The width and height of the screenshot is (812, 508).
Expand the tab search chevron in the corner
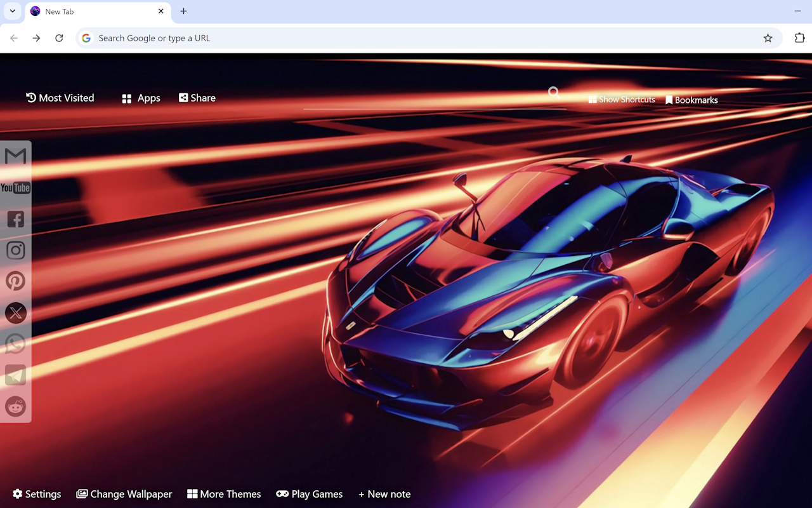(11, 11)
